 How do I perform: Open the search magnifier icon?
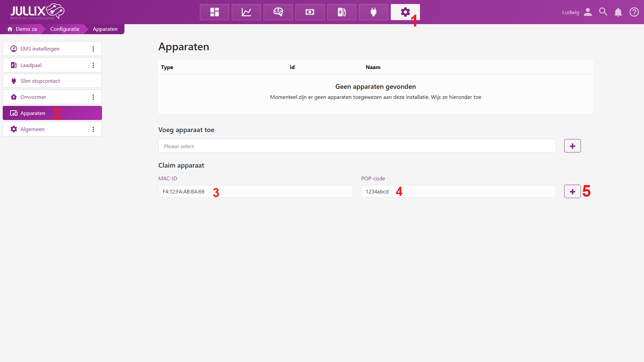[603, 12]
